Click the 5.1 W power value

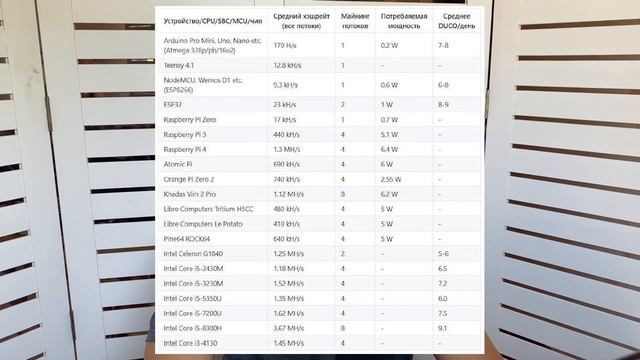coord(389,134)
